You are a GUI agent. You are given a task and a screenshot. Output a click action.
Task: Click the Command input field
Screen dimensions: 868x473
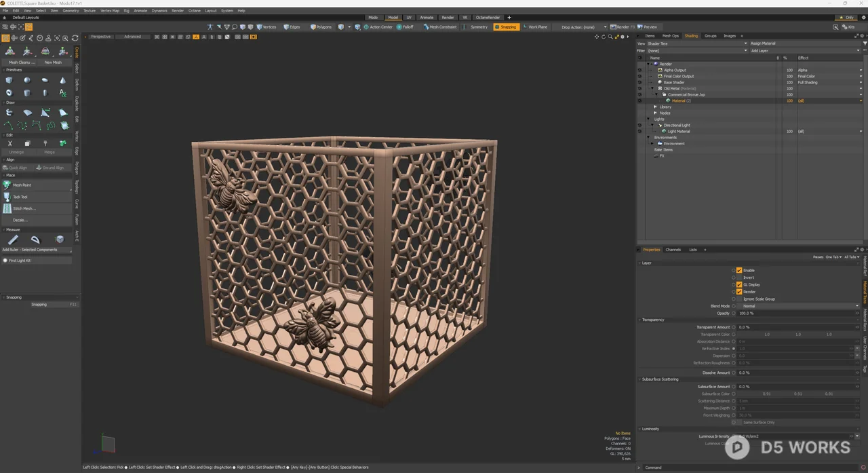pos(752,467)
